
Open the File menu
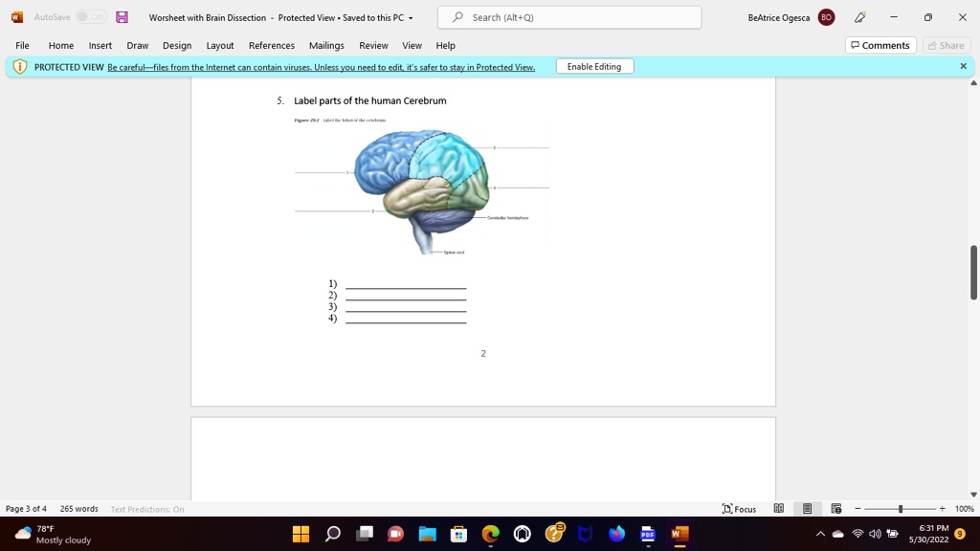click(x=23, y=46)
